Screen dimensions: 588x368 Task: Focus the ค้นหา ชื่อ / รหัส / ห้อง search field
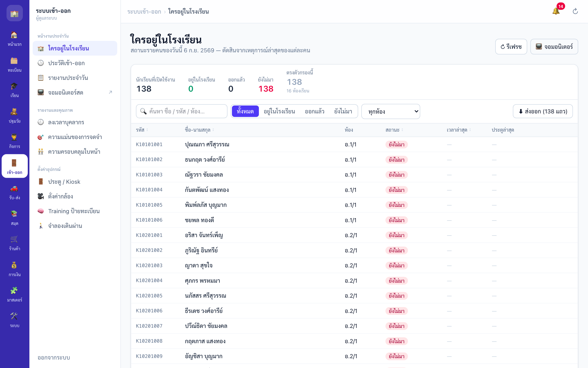point(182,111)
